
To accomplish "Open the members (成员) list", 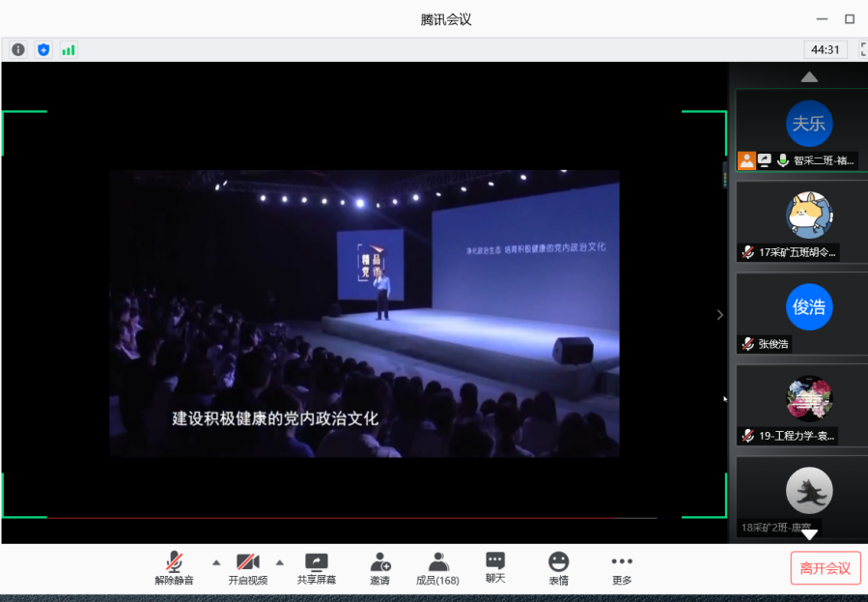I will click(437, 568).
